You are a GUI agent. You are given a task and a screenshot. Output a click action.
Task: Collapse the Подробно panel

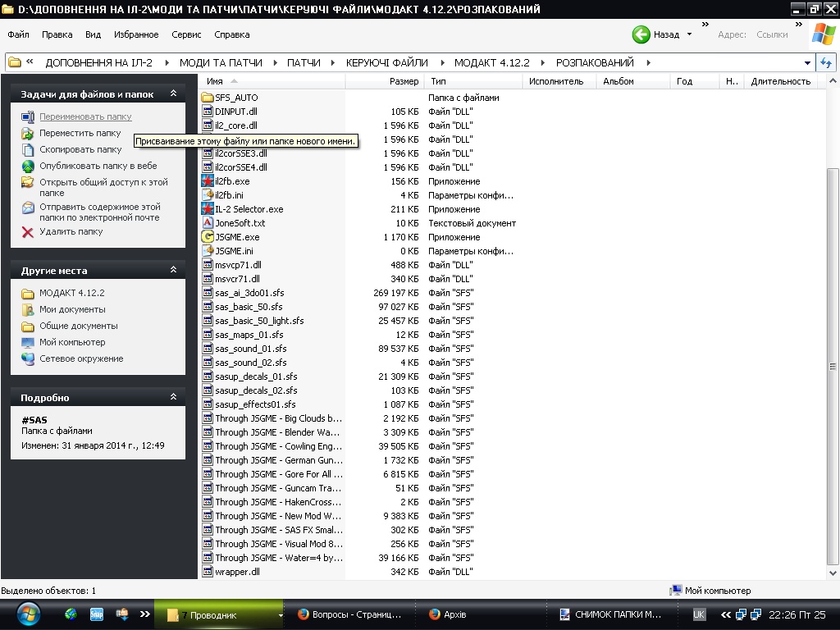click(x=174, y=396)
